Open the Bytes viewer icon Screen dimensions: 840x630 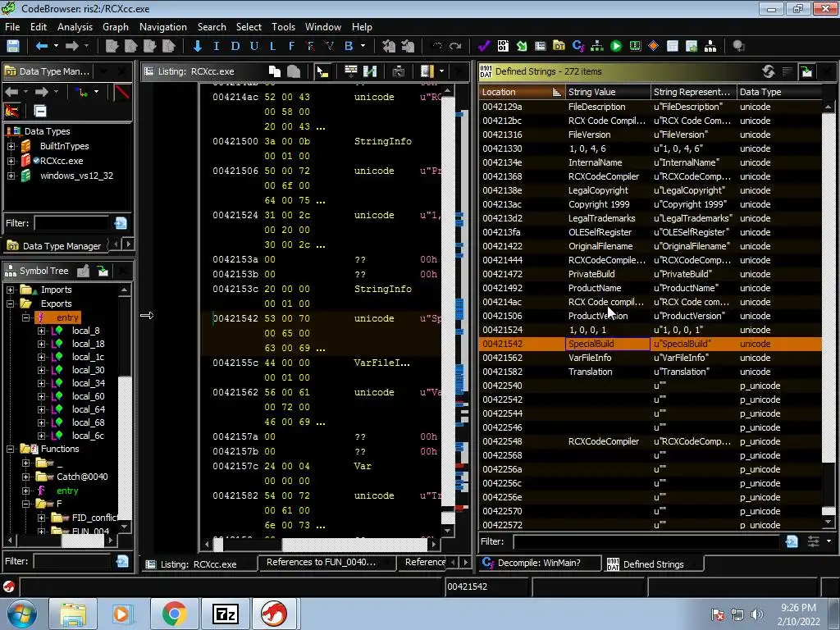[x=503, y=46]
